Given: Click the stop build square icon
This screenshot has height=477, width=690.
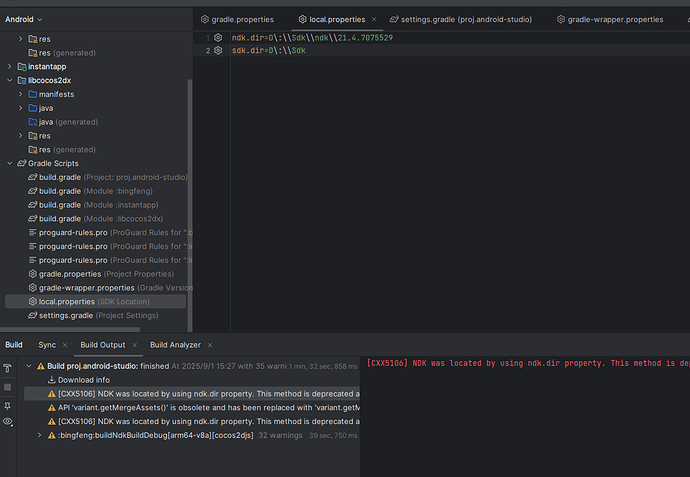Looking at the screenshot, I should click(8, 386).
